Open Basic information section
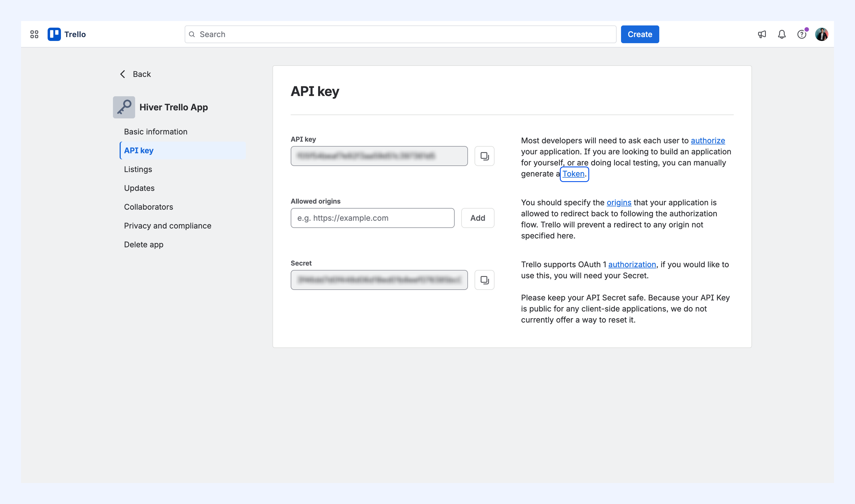The image size is (855, 504). [156, 132]
